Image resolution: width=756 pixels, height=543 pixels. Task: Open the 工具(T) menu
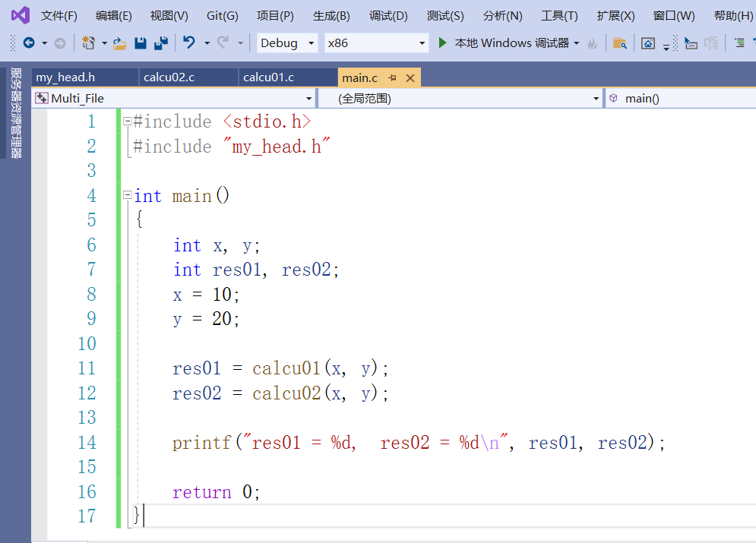pyautogui.click(x=559, y=16)
